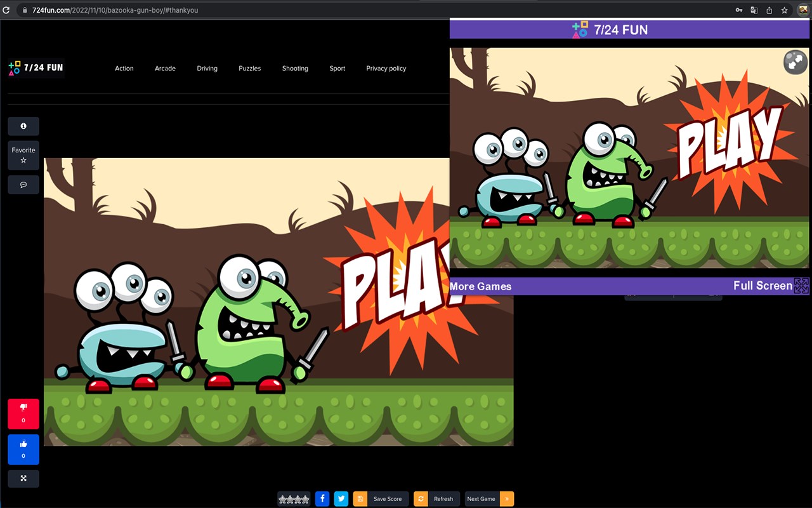This screenshot has height=508, width=812.
Task: Open the Arcade games category
Action: (165, 69)
